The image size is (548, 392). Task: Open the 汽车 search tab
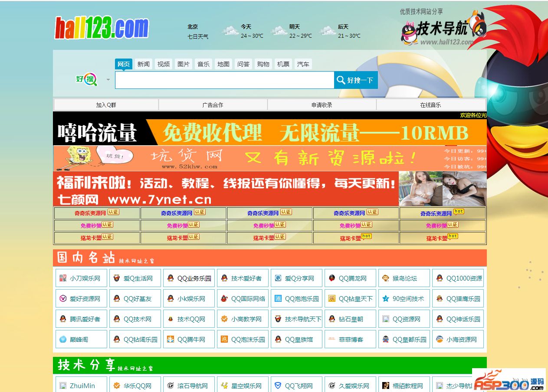coord(303,64)
